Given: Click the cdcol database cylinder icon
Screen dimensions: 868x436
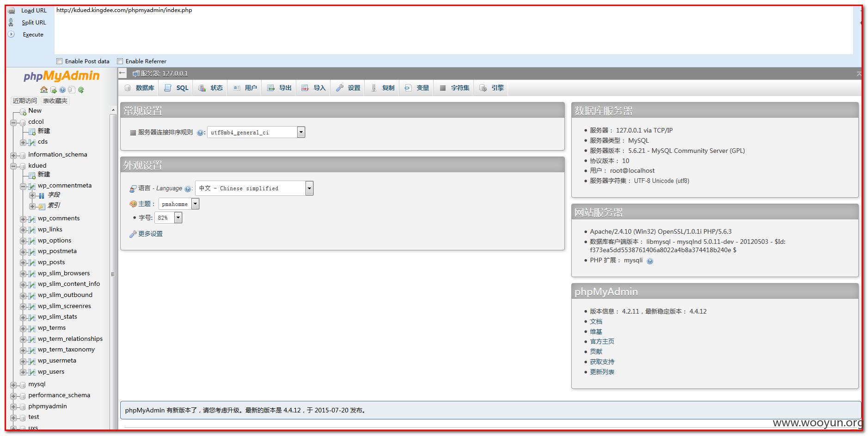Looking at the screenshot, I should [23, 122].
